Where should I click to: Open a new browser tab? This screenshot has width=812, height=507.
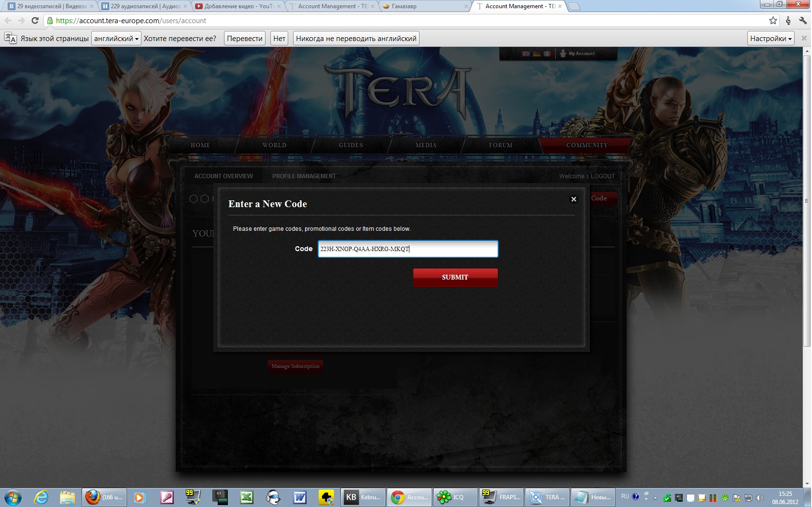tap(574, 6)
